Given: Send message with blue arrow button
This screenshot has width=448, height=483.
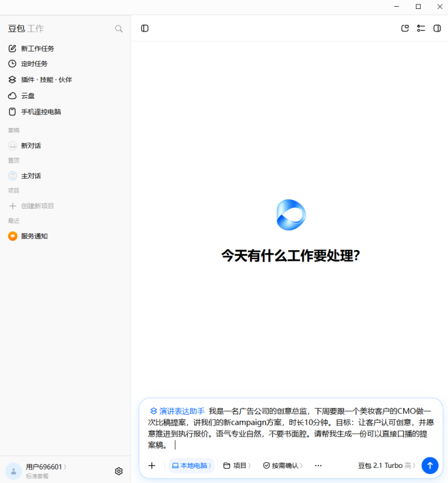Looking at the screenshot, I should 430,466.
